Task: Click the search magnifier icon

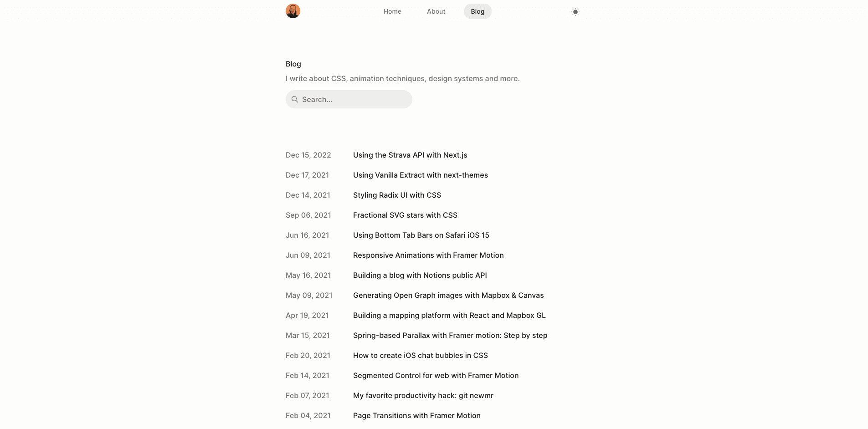Action: click(295, 99)
